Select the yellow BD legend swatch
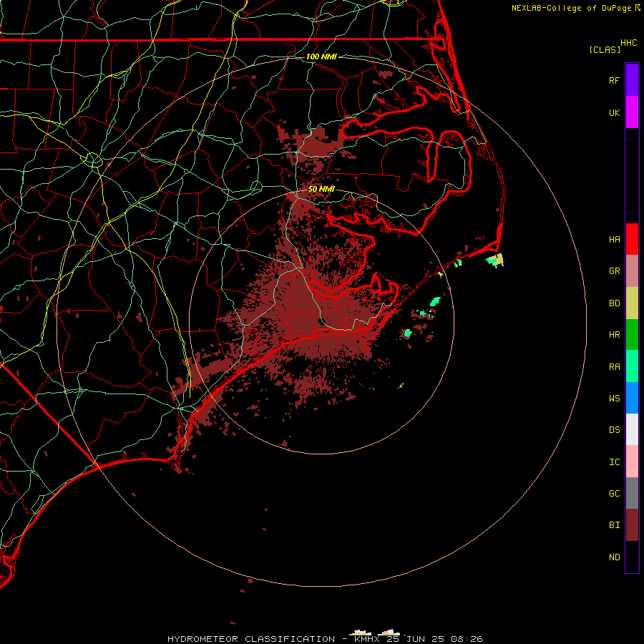 [632, 303]
